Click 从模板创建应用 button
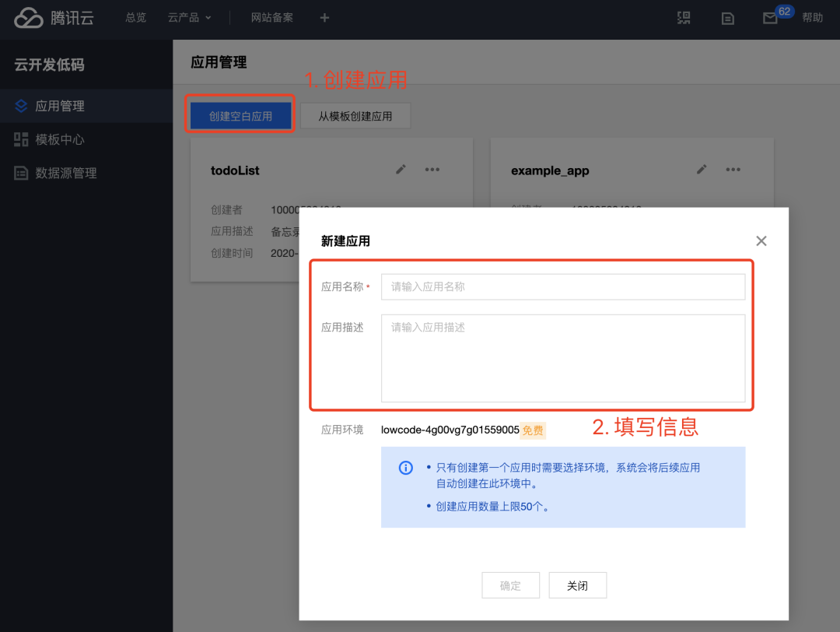Image resolution: width=840 pixels, height=632 pixels. [355, 116]
